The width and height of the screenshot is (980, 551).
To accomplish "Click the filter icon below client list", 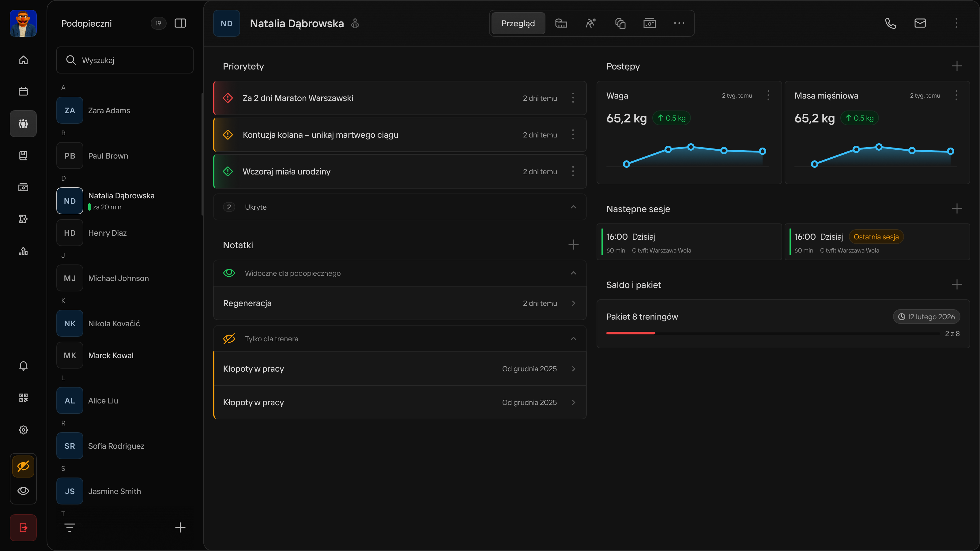I will (x=70, y=527).
